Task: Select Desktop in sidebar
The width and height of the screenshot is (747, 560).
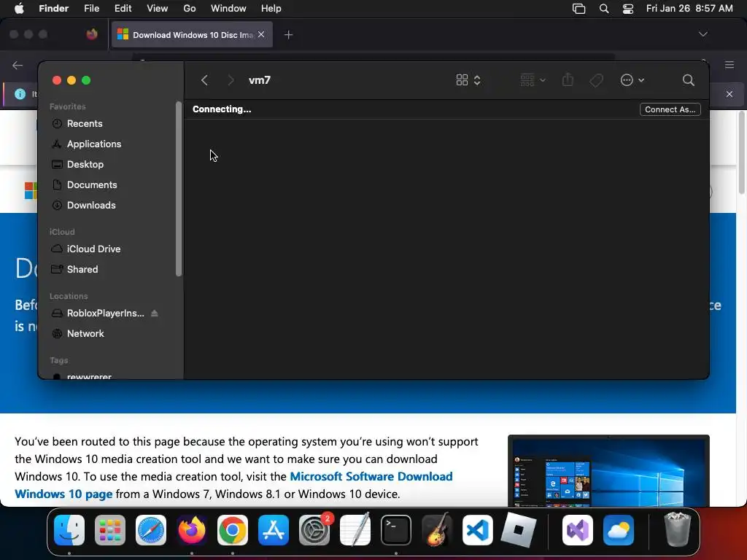Action: pyautogui.click(x=85, y=164)
